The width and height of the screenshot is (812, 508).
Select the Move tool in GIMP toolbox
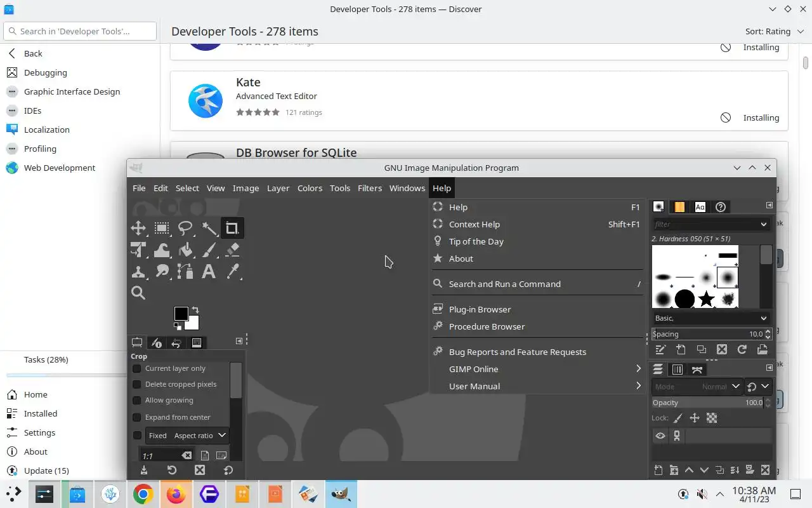138,228
